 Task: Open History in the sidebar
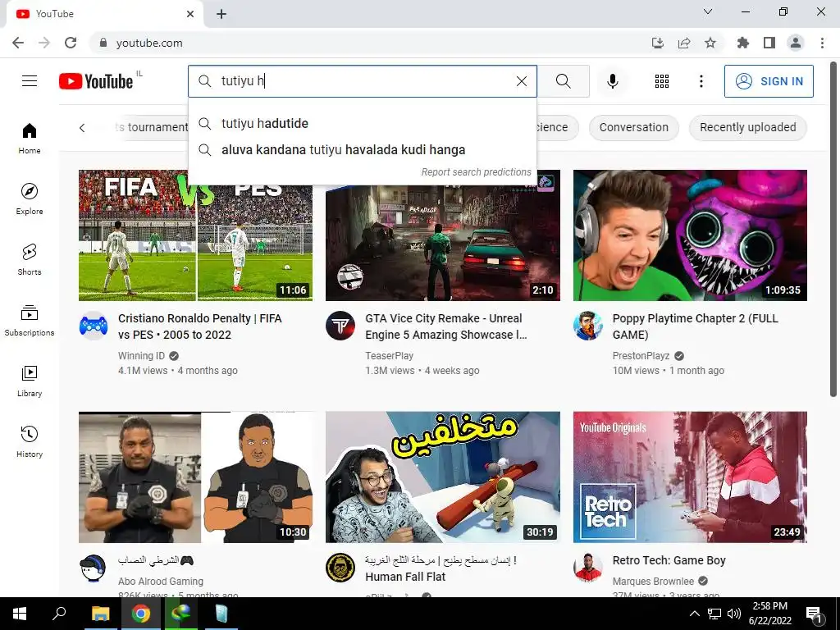click(30, 441)
